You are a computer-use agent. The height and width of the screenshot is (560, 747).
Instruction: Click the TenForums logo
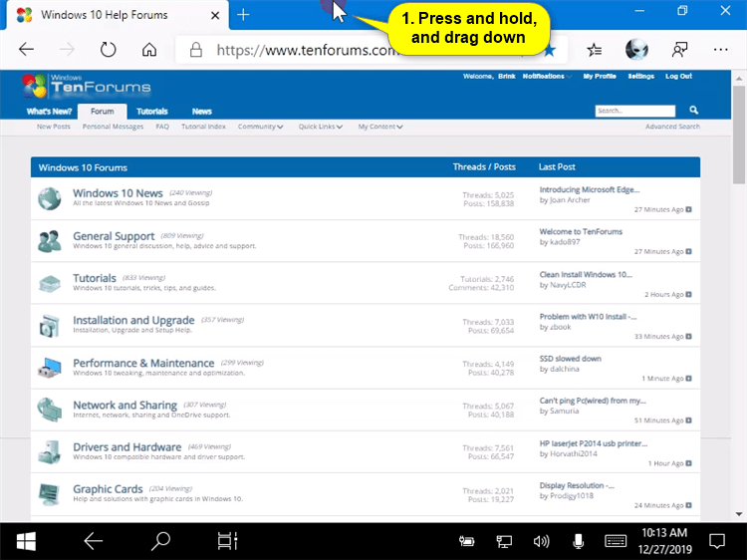[87, 86]
